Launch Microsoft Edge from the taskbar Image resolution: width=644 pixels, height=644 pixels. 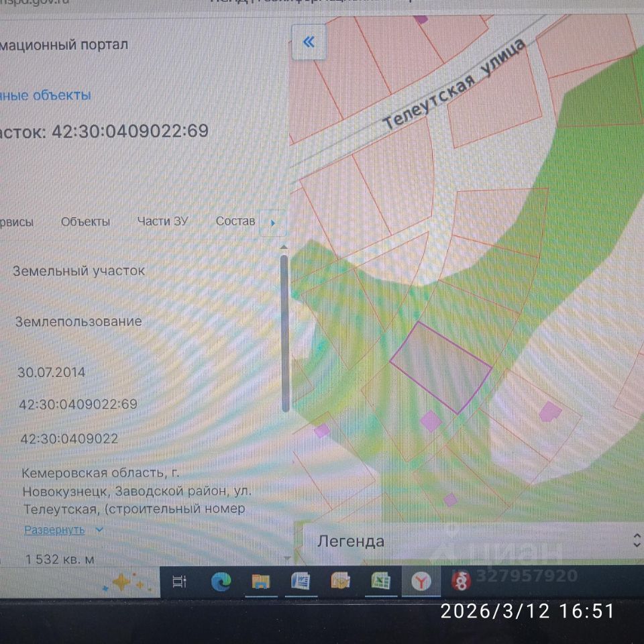click(221, 582)
